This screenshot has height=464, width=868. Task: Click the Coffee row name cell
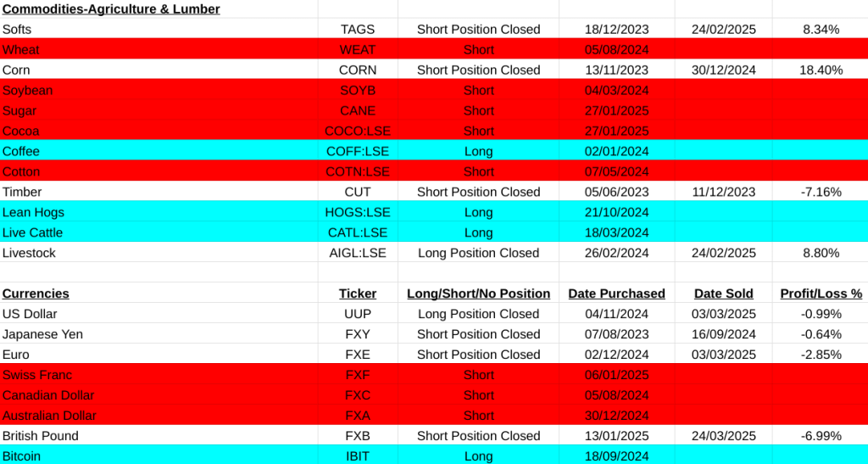[21, 151]
